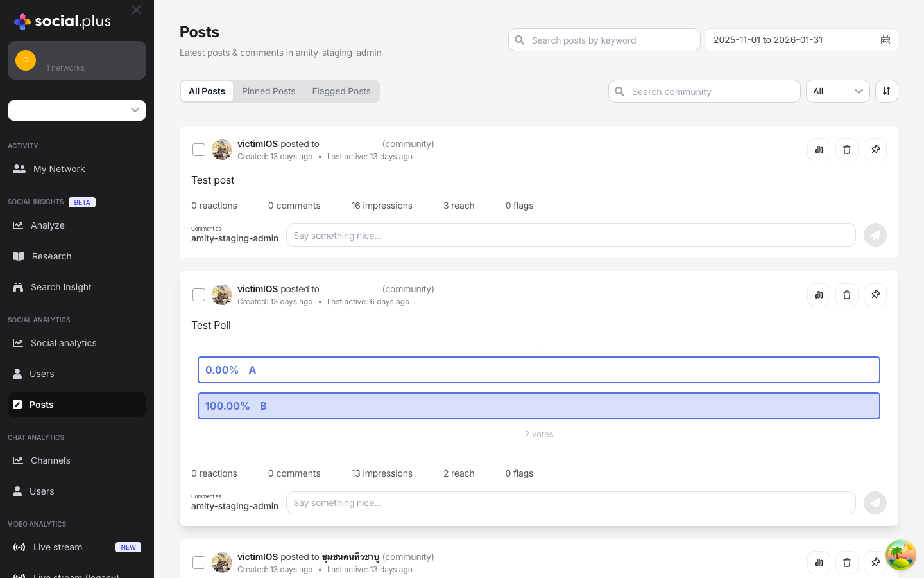The image size is (924, 578).
Task: Toggle selection checkbox on Test post
Action: click(199, 149)
